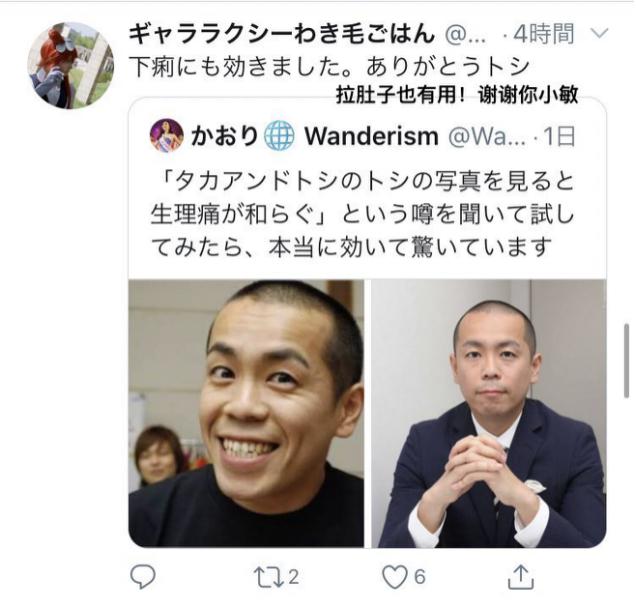Expand the tweet options chevron

pyautogui.click(x=599, y=33)
